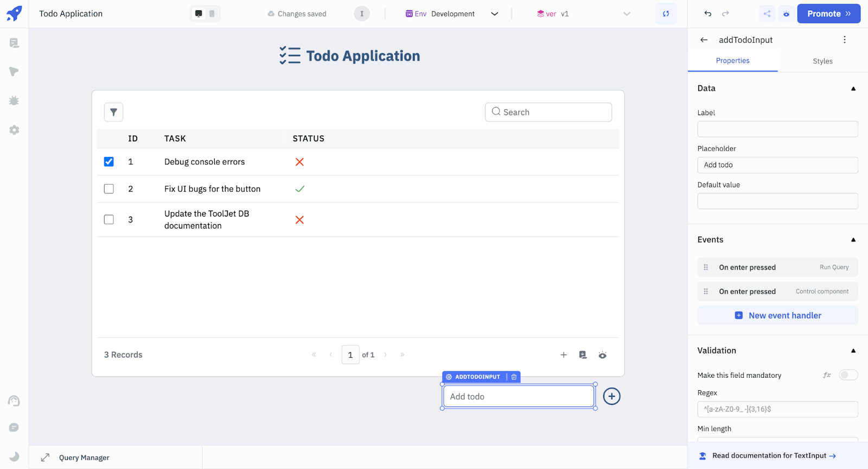The height and width of the screenshot is (469, 868).
Task: Switch to the Styles tab
Action: [822, 61]
